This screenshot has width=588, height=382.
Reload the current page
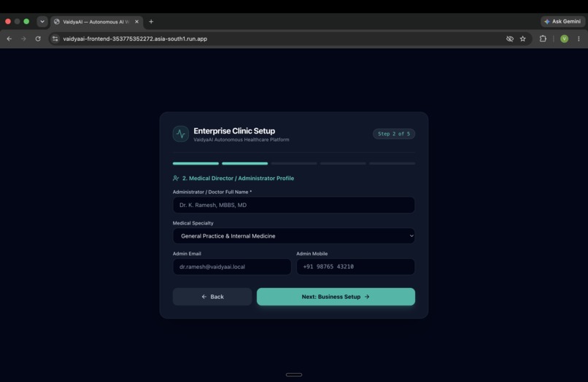pyautogui.click(x=38, y=39)
